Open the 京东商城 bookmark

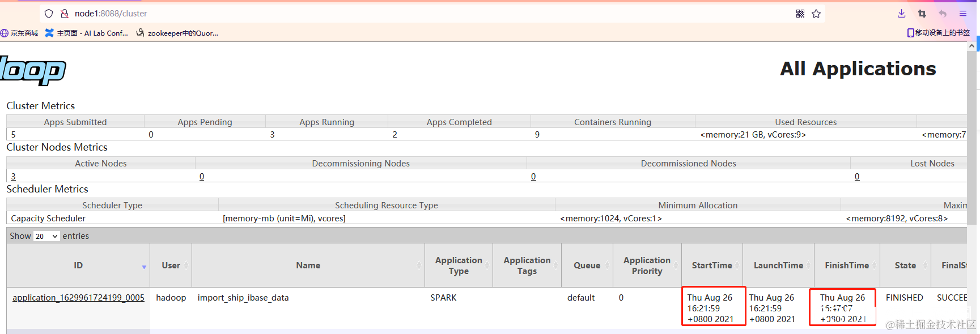[19, 33]
